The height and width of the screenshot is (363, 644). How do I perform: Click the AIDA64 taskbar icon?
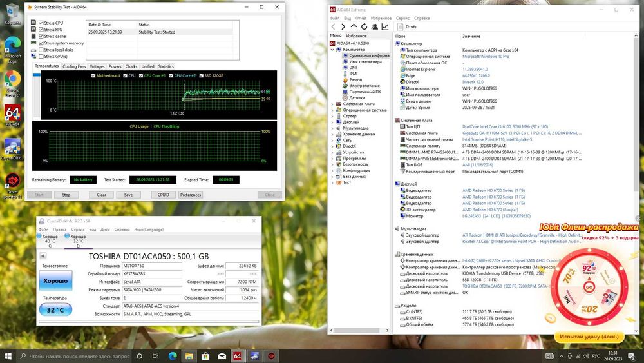(x=238, y=356)
